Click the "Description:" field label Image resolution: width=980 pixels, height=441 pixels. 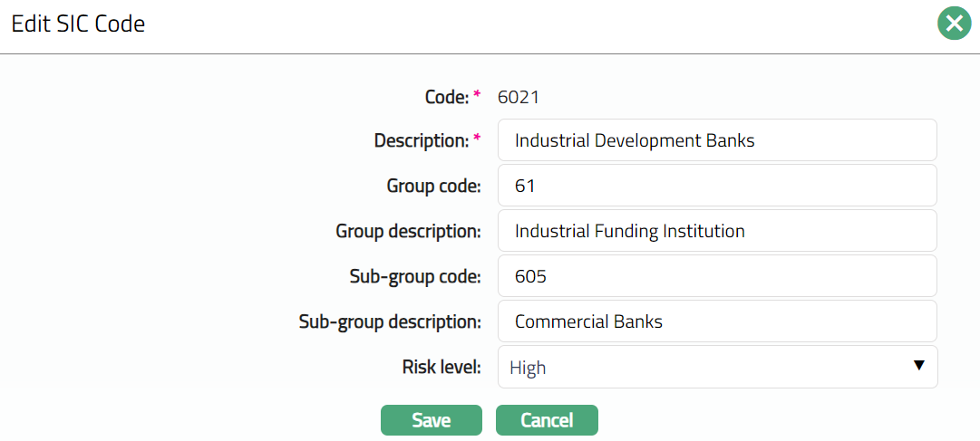click(x=421, y=141)
